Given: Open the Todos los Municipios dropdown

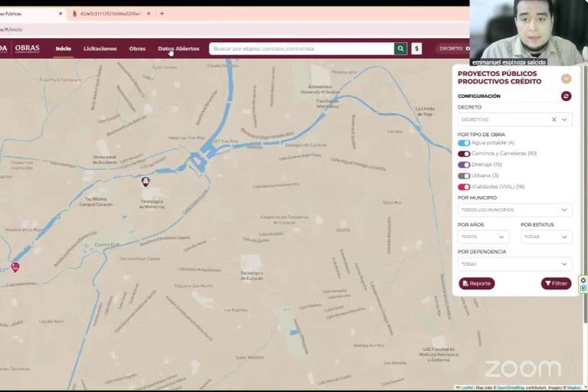Looking at the screenshot, I should coord(514,210).
